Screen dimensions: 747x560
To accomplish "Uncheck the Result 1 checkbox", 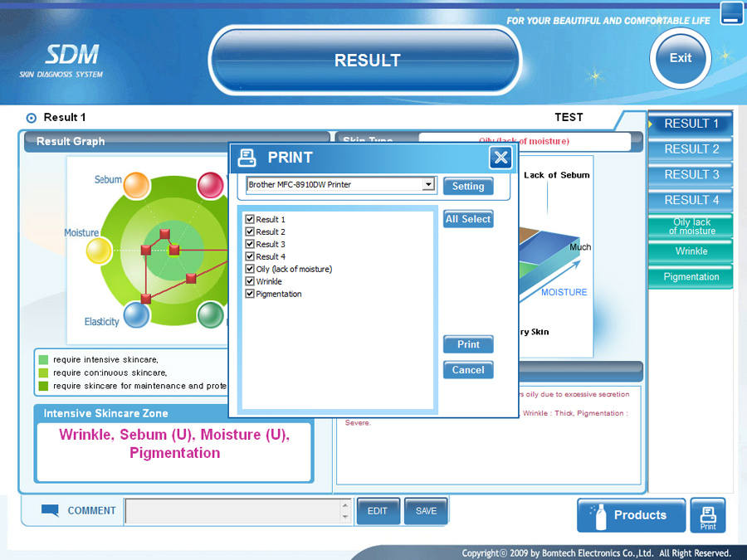I will pos(250,220).
